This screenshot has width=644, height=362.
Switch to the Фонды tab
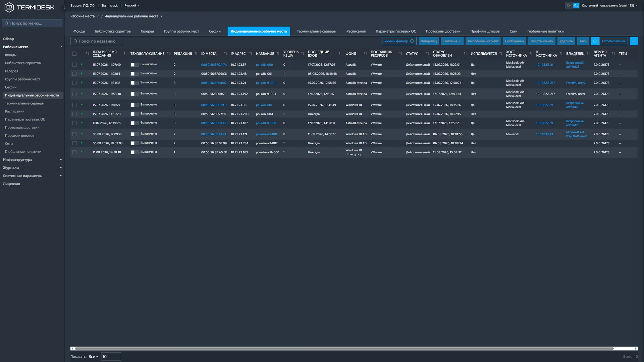point(79,31)
